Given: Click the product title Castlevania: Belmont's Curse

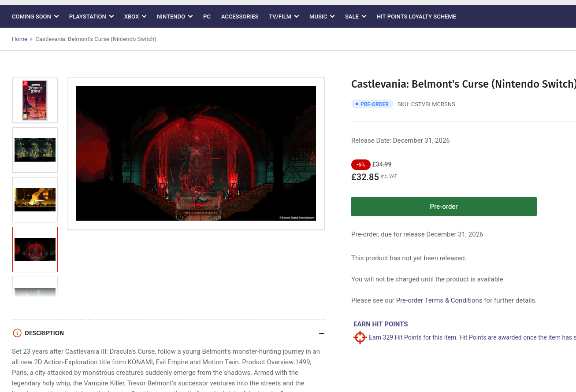Looking at the screenshot, I should [464, 84].
